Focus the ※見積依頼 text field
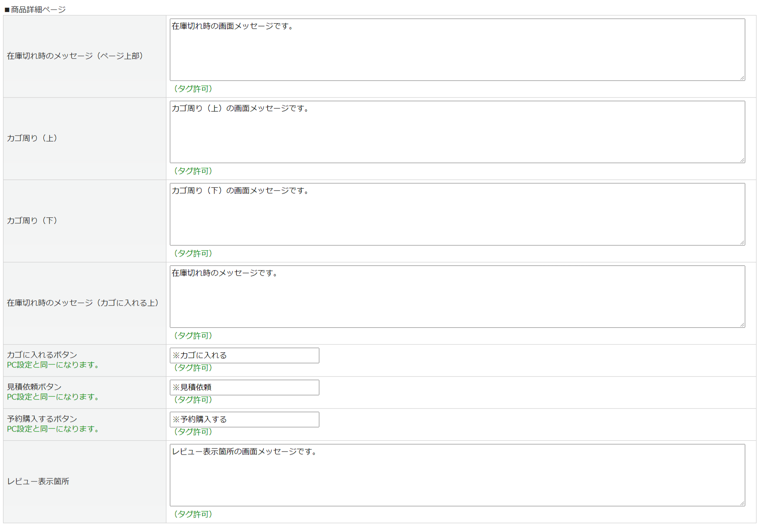 tap(244, 387)
